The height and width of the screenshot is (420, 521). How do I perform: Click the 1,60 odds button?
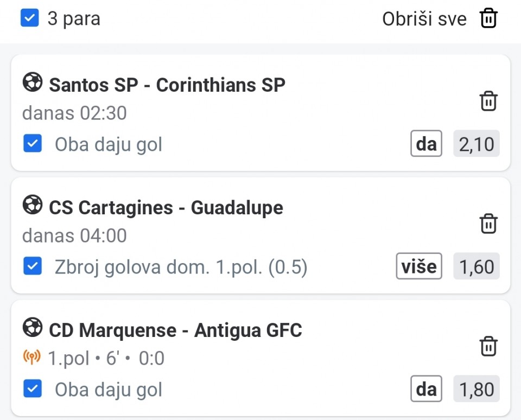point(476,266)
